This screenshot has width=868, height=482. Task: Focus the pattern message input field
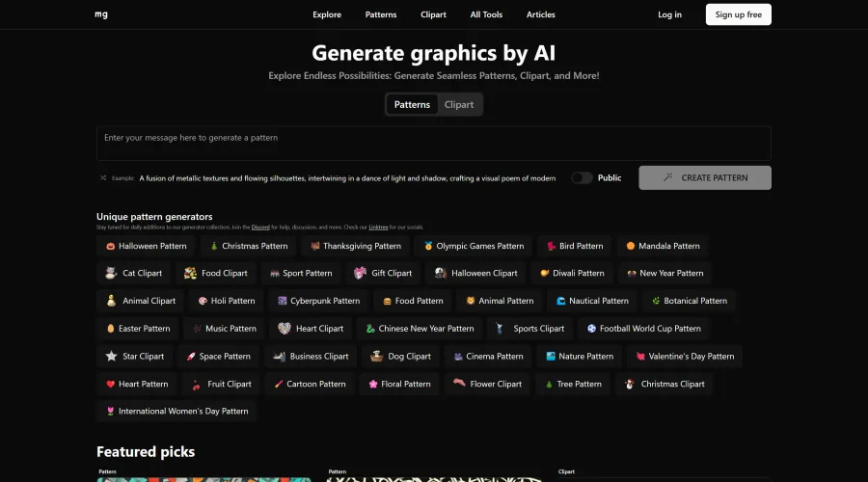(x=433, y=144)
